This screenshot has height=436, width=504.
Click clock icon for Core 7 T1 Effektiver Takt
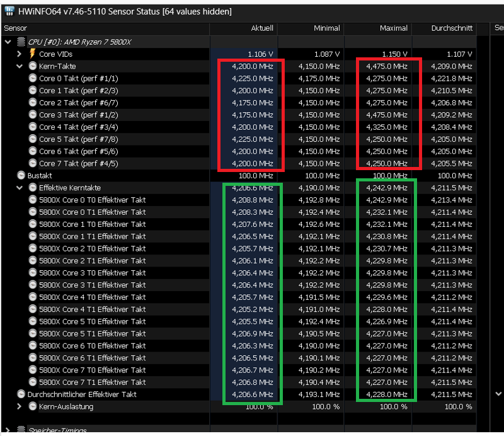coord(33,382)
